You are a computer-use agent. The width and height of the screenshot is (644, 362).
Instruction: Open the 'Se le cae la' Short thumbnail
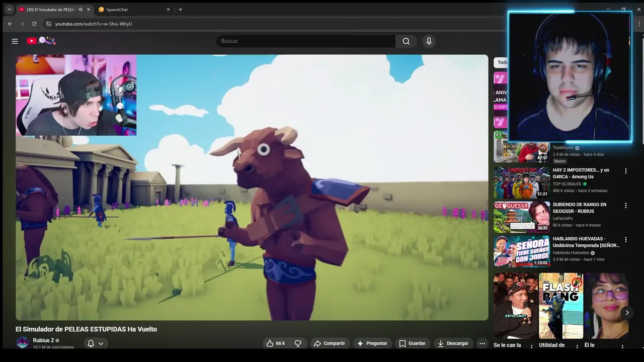click(x=515, y=306)
